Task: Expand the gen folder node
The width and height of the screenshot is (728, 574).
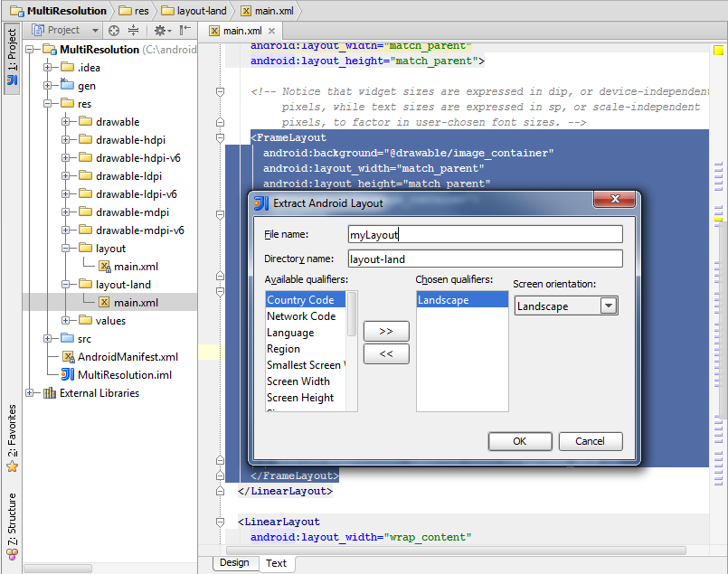Action: coord(47,85)
